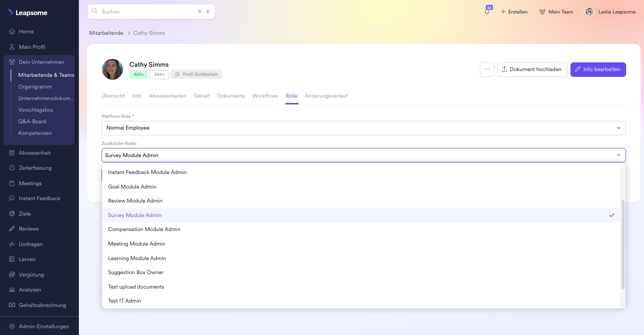Click the dropdown list scrollbar
644x335 pixels.
point(623,244)
